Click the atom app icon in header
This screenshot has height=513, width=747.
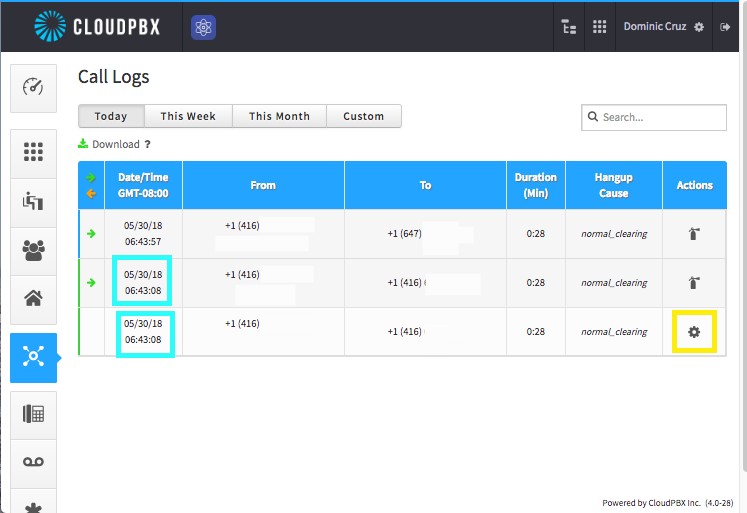(x=203, y=27)
